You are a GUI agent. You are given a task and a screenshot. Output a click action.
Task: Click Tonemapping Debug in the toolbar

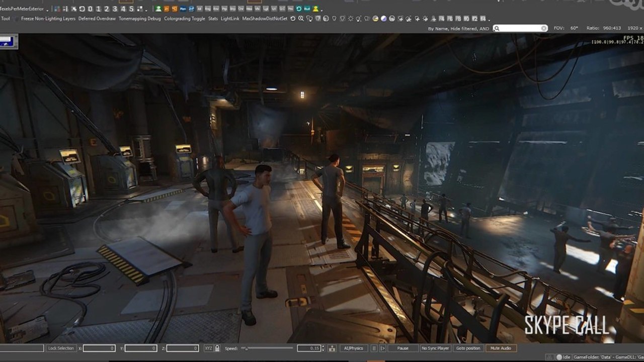(140, 19)
